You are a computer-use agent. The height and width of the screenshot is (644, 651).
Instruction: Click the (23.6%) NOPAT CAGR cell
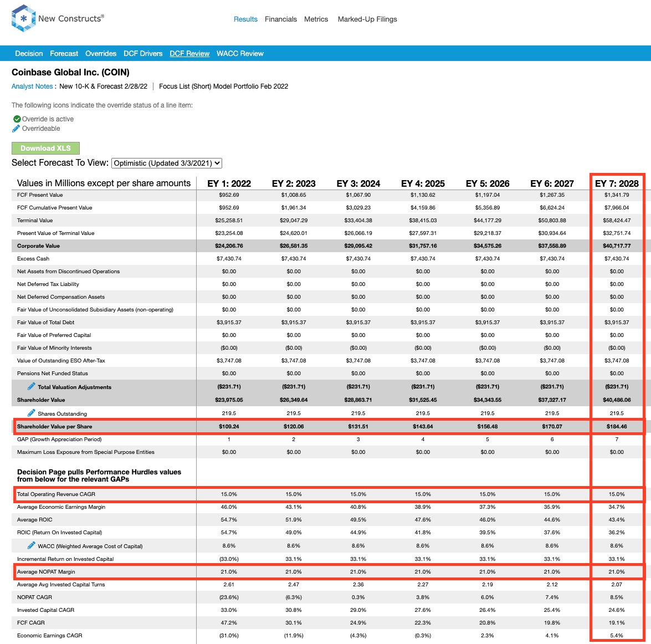[x=229, y=597]
